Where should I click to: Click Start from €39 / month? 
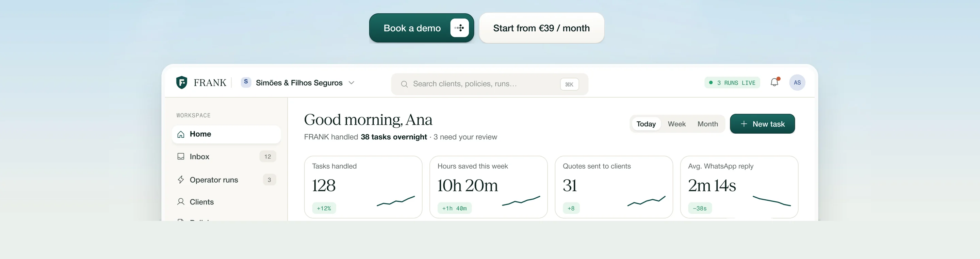point(541,28)
